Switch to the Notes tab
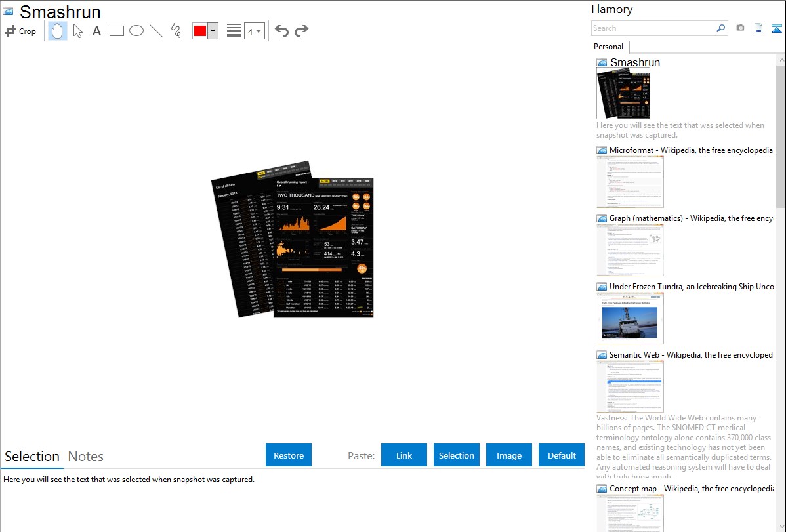 pos(86,457)
